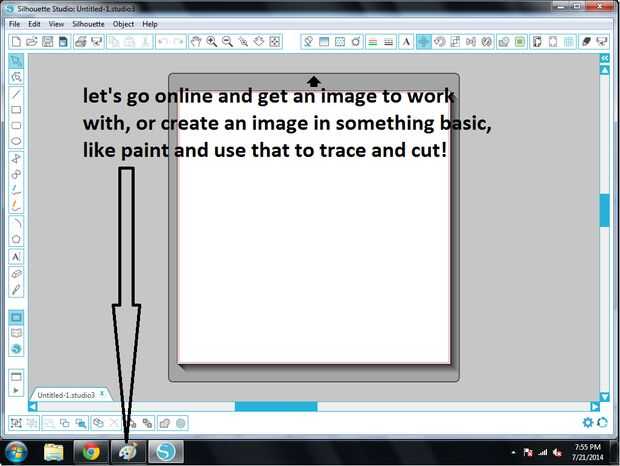This screenshot has width=620, height=466.
Task: Open the Silhouette menu
Action: point(88,24)
